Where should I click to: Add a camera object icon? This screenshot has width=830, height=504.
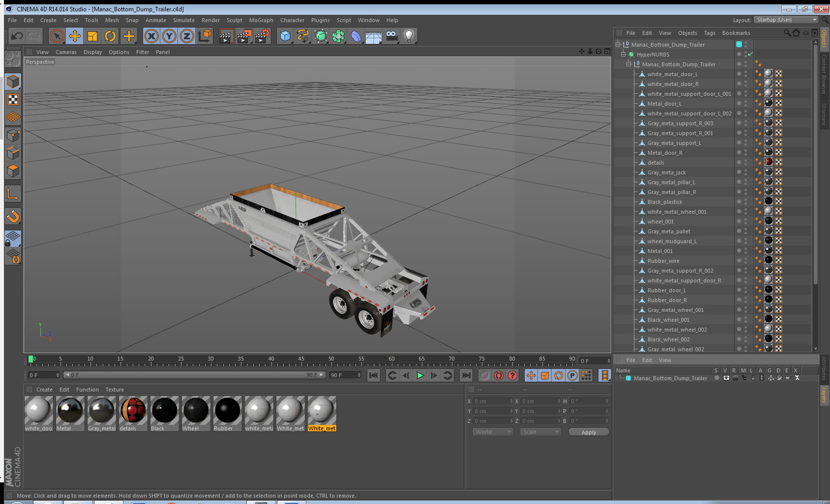[391, 36]
